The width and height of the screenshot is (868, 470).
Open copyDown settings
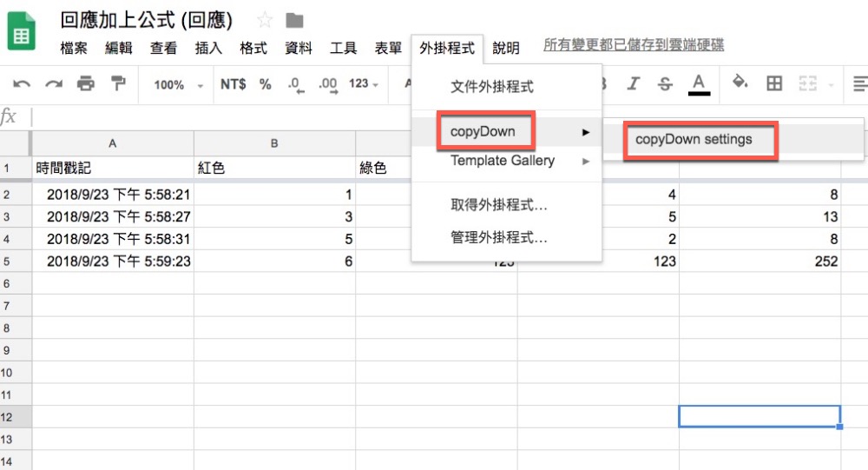pyautogui.click(x=733, y=140)
